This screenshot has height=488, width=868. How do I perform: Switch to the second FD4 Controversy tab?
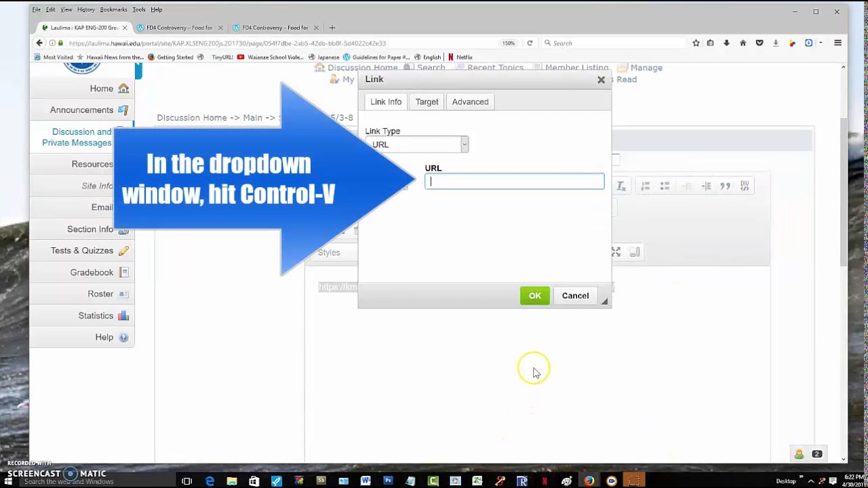pos(180,28)
